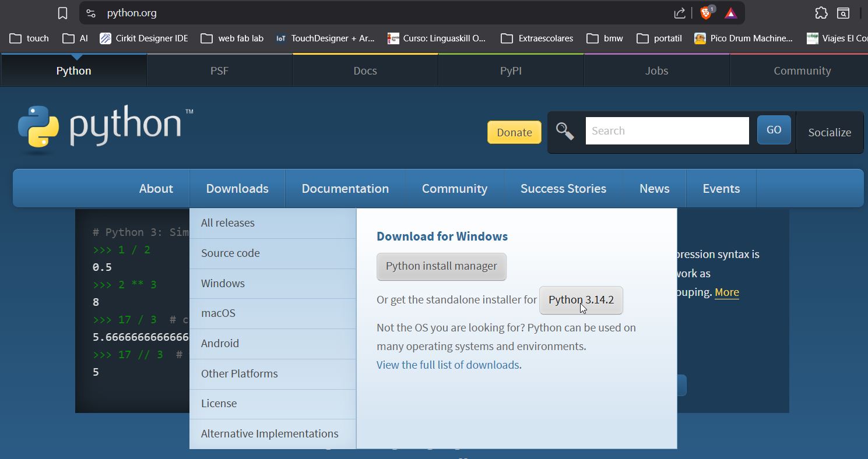The image size is (868, 459).
Task: Open the Extensions puzzle icon
Action: (821, 13)
